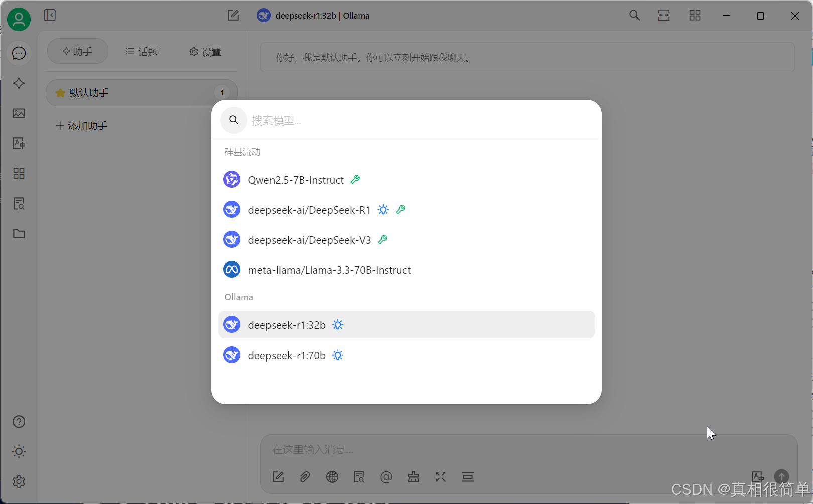The height and width of the screenshot is (504, 813).
Task: Create a new topic with pencil icon
Action: tap(233, 15)
